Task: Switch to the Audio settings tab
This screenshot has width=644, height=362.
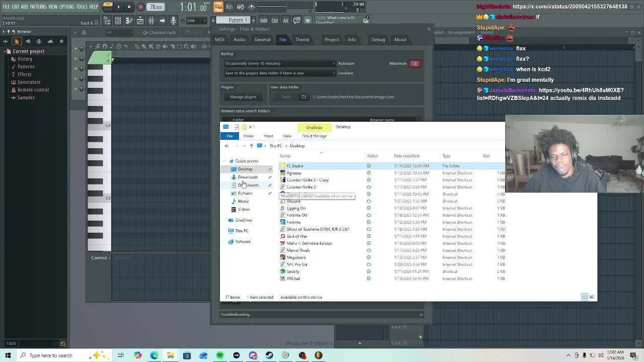Action: pos(239,40)
